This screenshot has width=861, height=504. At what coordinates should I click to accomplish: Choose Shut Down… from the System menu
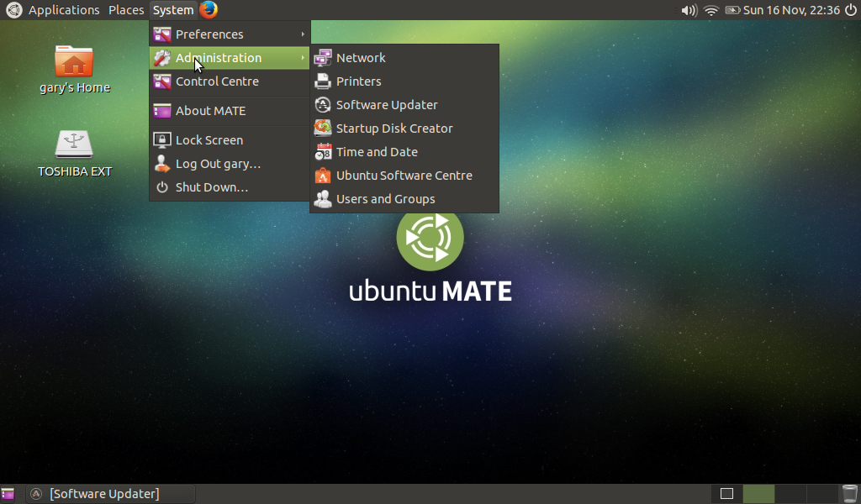coord(230,187)
